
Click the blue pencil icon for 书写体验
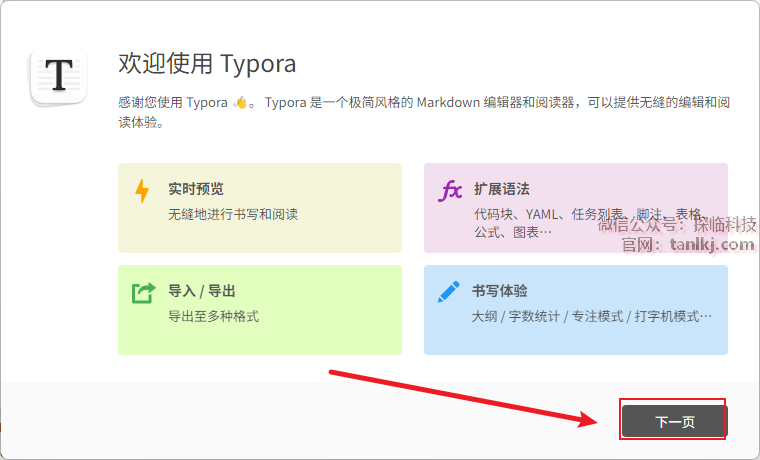coord(449,292)
